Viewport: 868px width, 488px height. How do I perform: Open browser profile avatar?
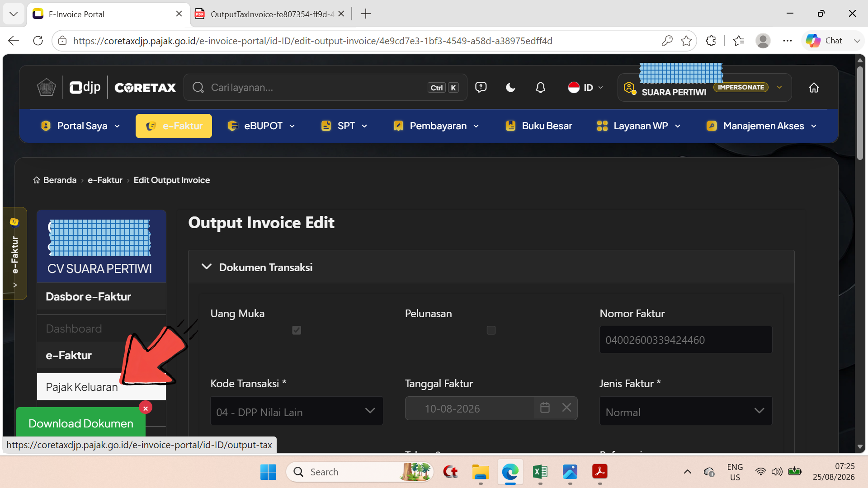(x=763, y=41)
